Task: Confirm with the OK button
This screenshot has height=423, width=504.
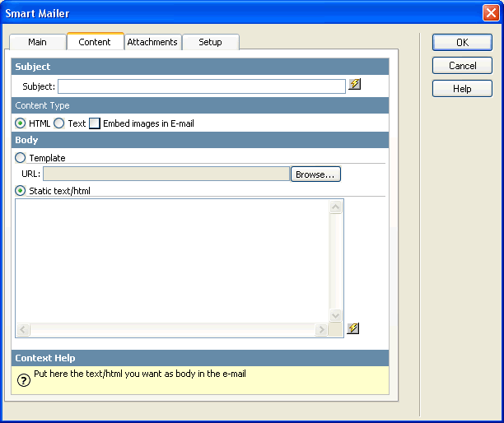Action: (x=462, y=43)
